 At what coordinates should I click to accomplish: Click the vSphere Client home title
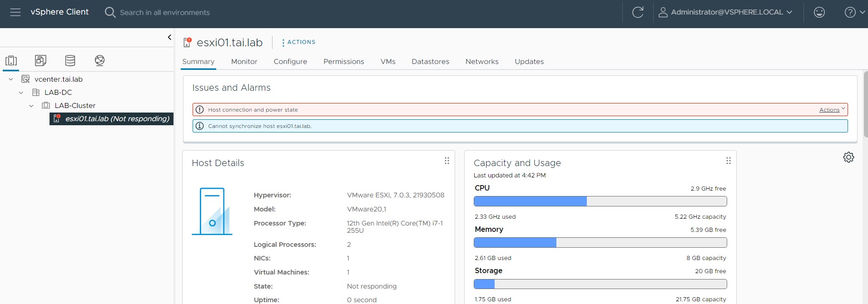tap(60, 12)
